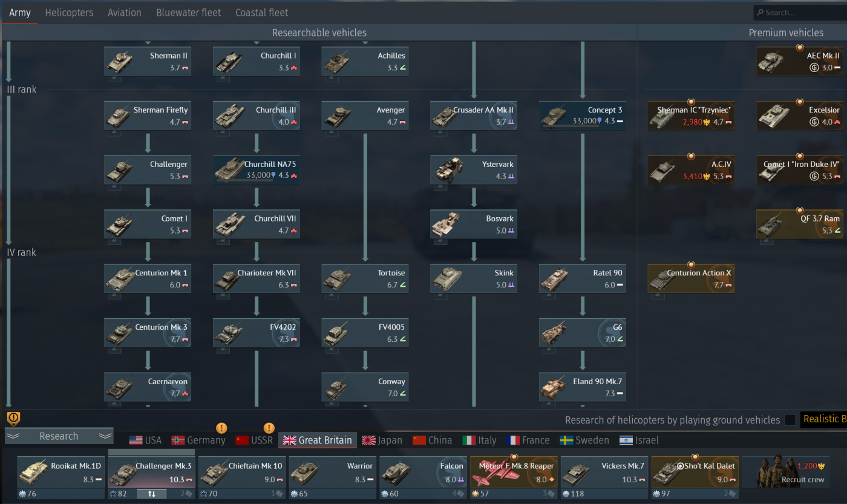Select the Sweden flag icon
This screenshot has height=504, width=847.
point(566,440)
